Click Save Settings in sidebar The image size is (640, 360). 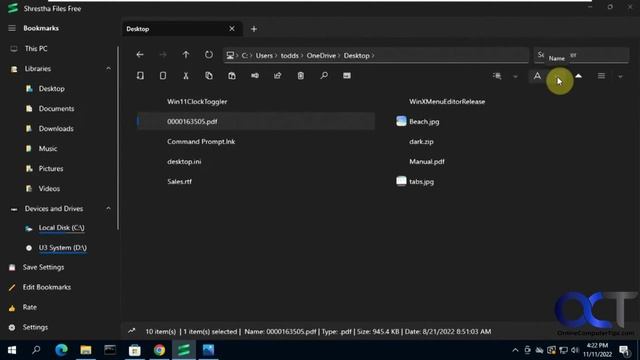[43, 267]
